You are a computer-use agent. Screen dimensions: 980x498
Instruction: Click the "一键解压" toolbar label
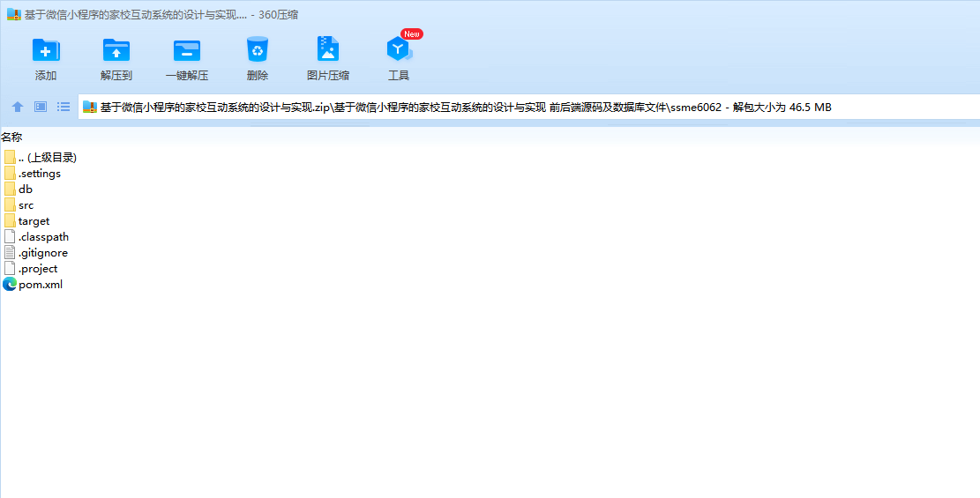click(187, 76)
